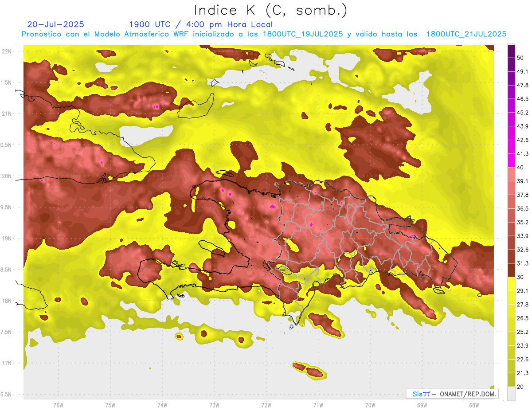Screen dimensions: 532x411
Task: Click the olive swatch between 20 and 21.3
Action: coord(511,380)
